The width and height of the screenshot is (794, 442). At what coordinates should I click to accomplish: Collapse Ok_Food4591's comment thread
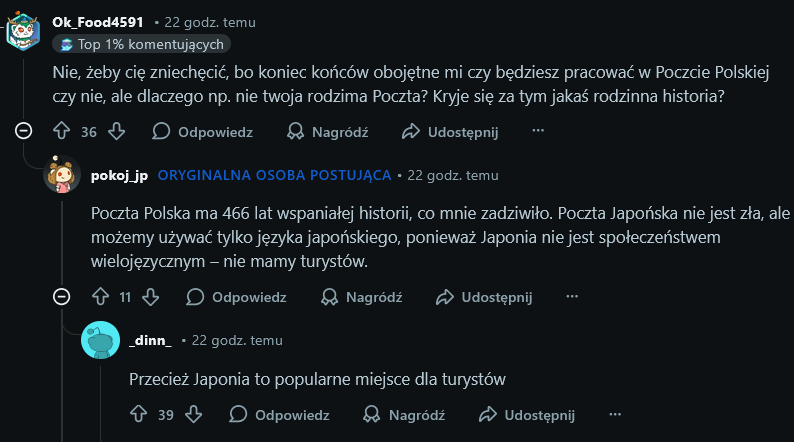click(23, 131)
